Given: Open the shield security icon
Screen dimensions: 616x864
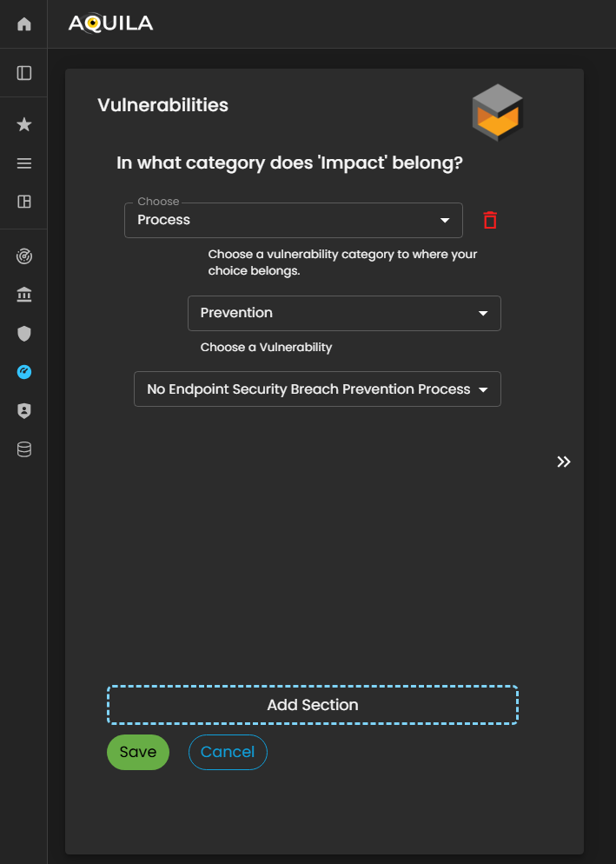Looking at the screenshot, I should [x=24, y=334].
